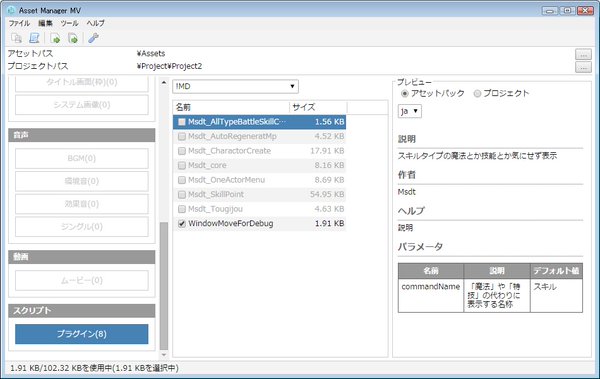Select the タイトル画面(枠)(0) category button

[x=82, y=83]
